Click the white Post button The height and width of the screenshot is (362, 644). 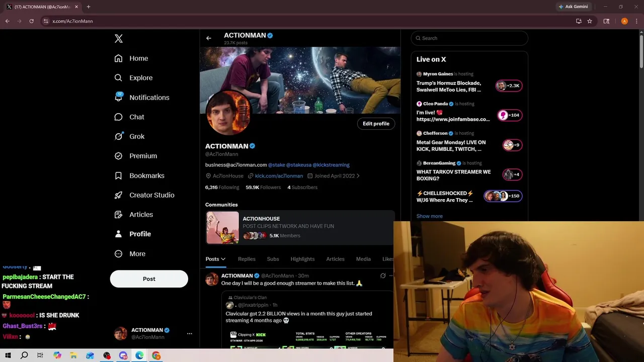tap(149, 279)
